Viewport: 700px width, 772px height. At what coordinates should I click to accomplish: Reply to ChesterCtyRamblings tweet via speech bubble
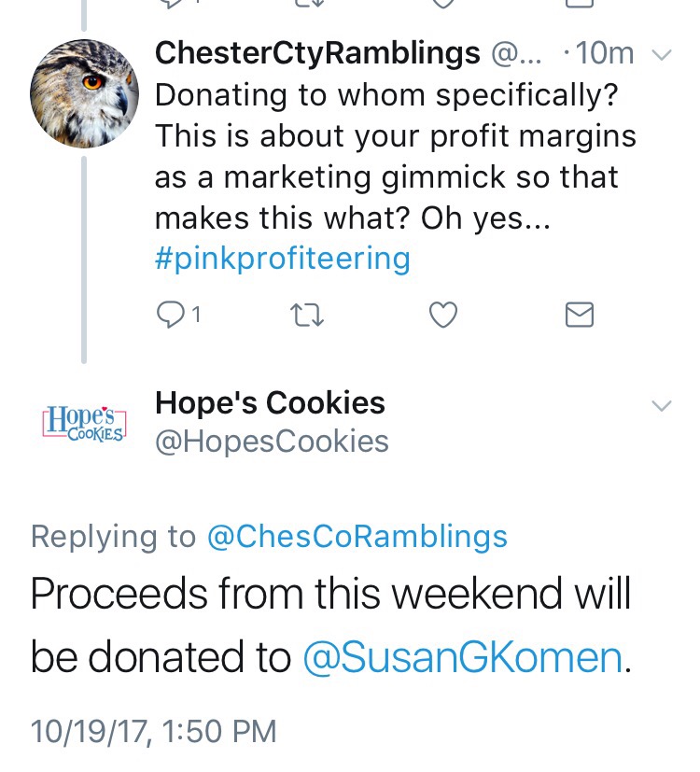[x=171, y=316]
